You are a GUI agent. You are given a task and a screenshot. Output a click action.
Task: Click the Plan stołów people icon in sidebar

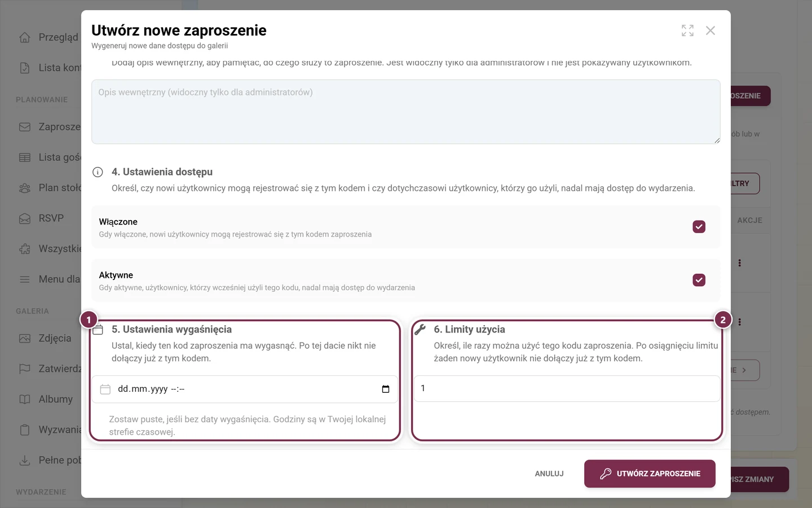pyautogui.click(x=25, y=188)
